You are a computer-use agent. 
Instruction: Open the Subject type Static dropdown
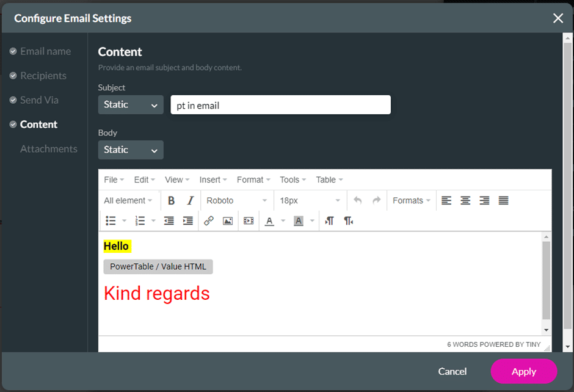pyautogui.click(x=130, y=104)
